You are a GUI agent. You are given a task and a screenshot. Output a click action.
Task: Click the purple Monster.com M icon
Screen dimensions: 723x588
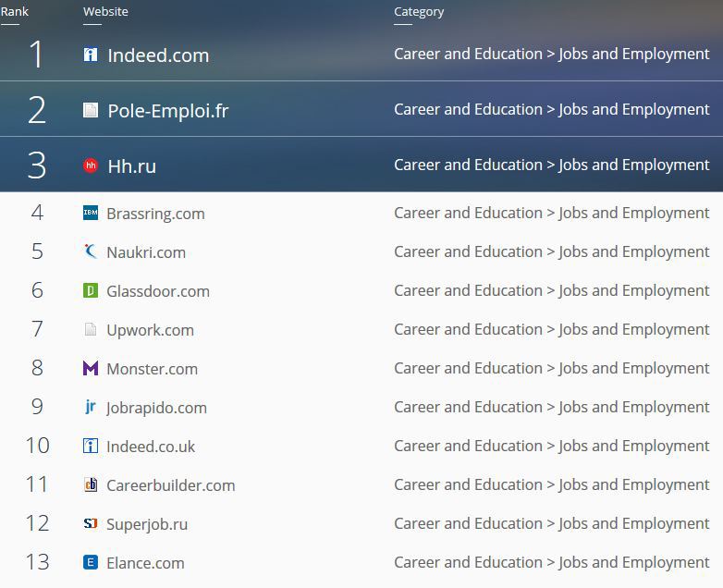[x=91, y=368]
